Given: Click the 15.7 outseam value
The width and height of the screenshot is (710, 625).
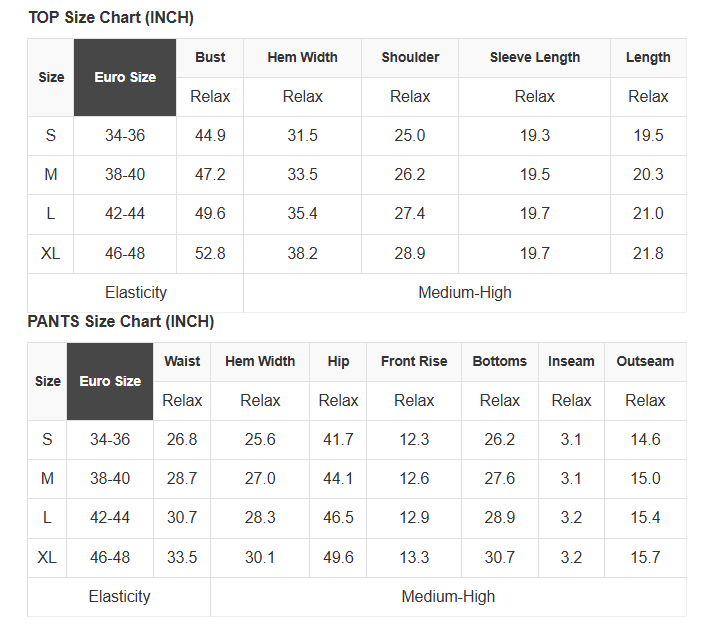Looking at the screenshot, I should (x=645, y=557).
